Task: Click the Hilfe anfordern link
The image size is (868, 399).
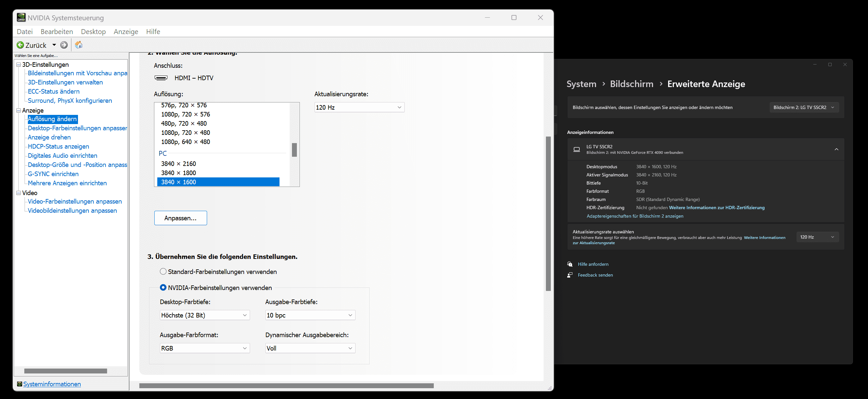Action: (x=593, y=264)
